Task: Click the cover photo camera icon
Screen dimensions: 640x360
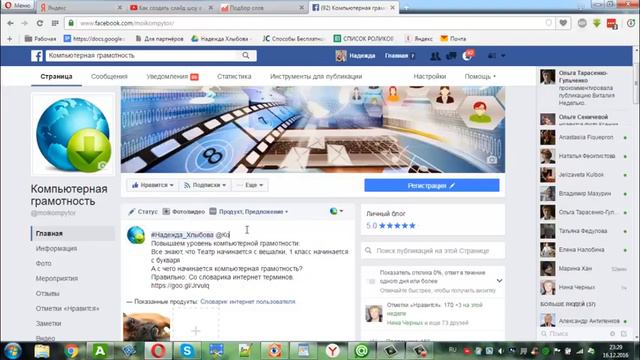Action: click(x=492, y=160)
